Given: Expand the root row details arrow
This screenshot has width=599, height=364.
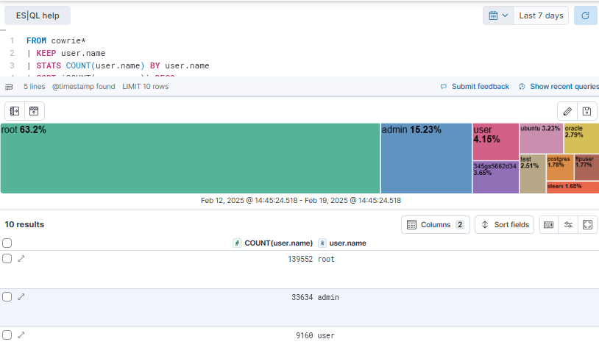Looking at the screenshot, I should point(21,258).
